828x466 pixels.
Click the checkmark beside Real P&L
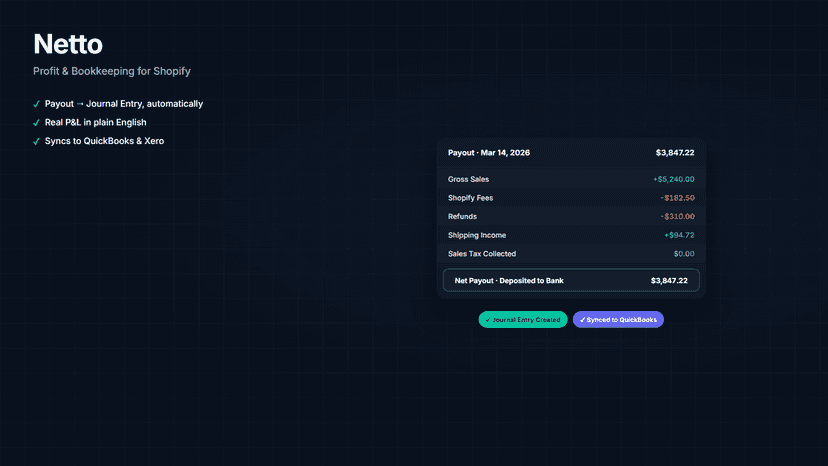36,123
